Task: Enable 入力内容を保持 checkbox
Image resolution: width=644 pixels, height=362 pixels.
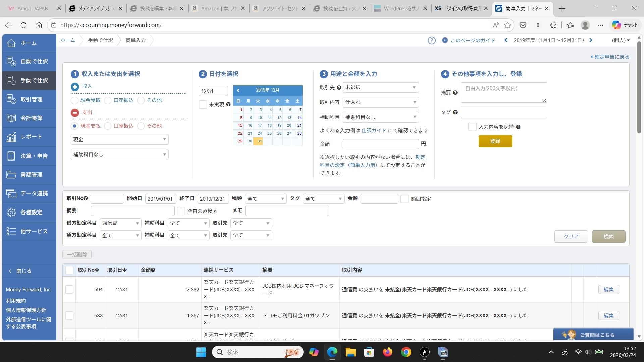Action: (472, 127)
